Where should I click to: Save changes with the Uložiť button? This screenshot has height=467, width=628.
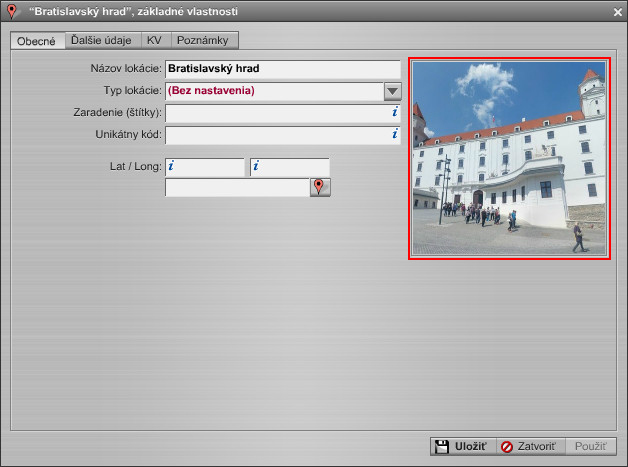[460, 446]
